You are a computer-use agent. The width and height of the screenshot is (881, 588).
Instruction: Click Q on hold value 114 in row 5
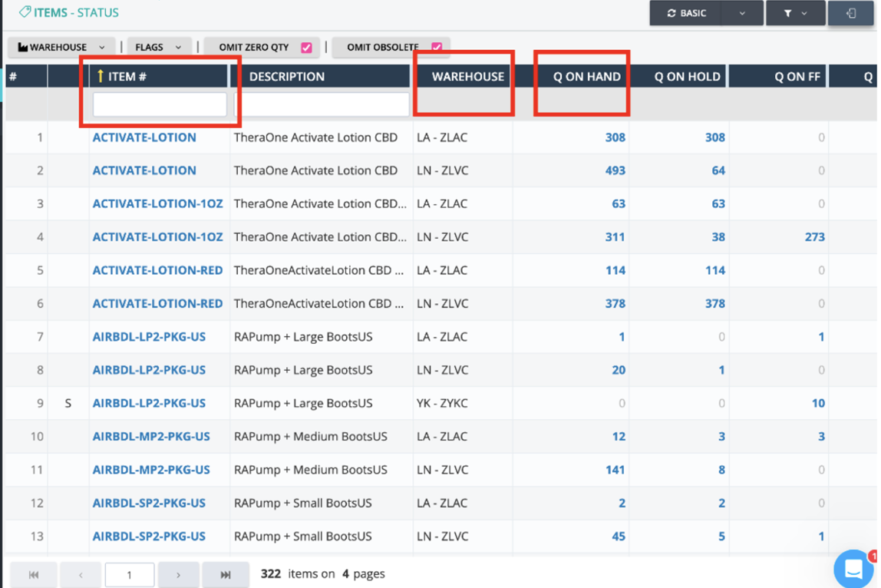pos(715,270)
